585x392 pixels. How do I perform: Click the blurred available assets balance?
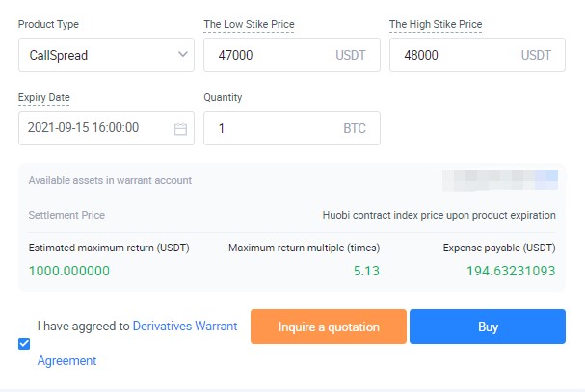click(499, 179)
